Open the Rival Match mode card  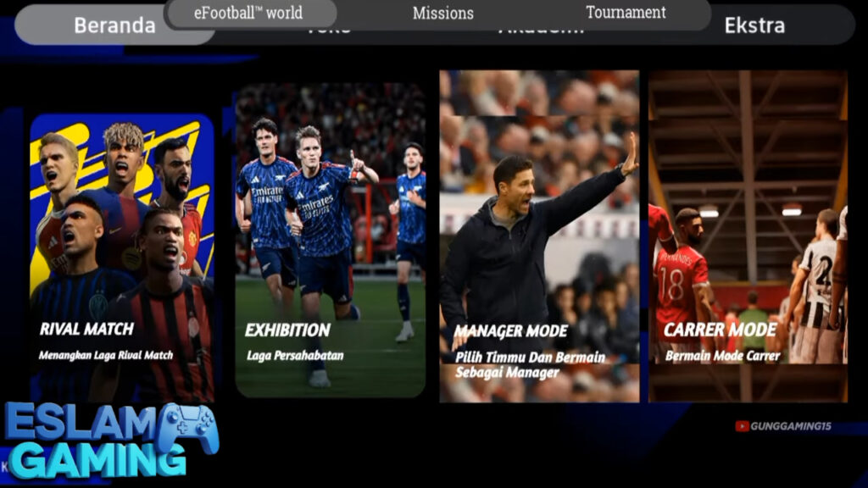[122, 258]
